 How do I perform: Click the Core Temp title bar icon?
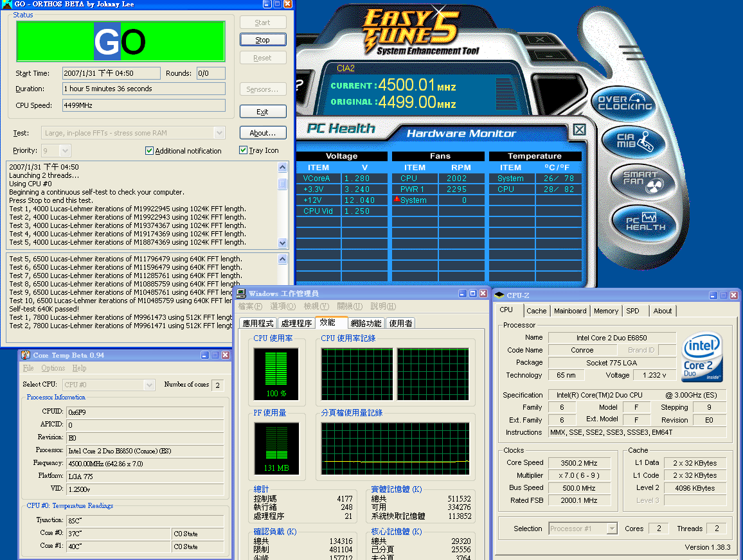[x=26, y=355]
